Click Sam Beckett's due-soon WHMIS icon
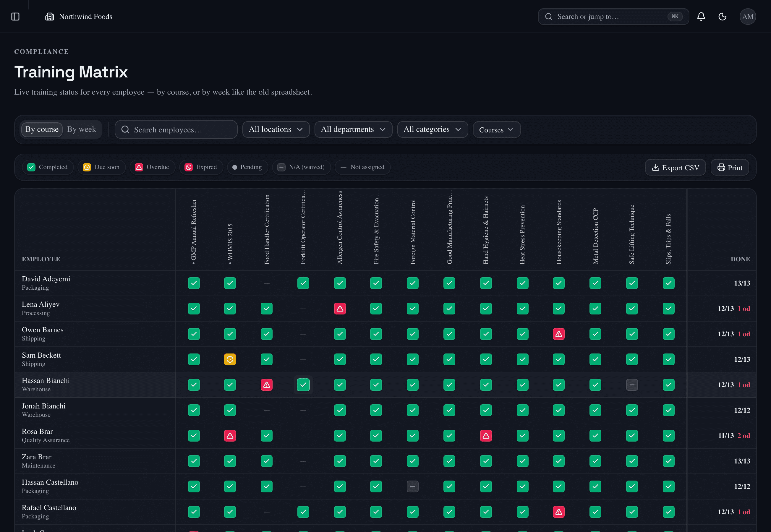 click(230, 359)
